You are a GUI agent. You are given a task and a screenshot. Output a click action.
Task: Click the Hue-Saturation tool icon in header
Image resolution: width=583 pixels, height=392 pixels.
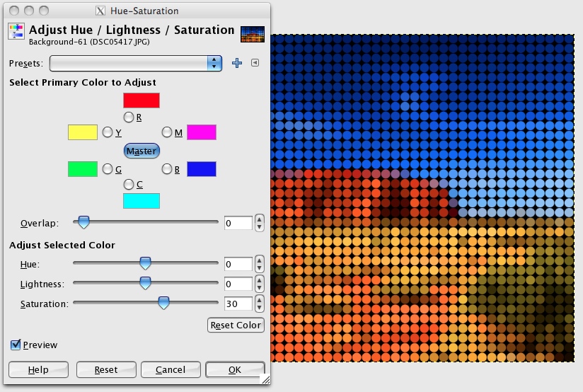tap(16, 31)
